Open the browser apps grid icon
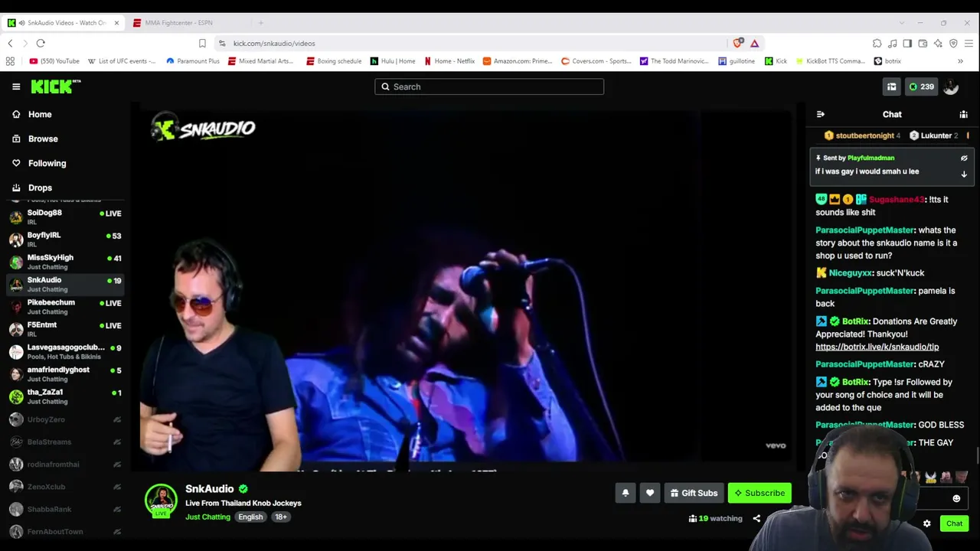This screenshot has height=551, width=980. (10, 61)
